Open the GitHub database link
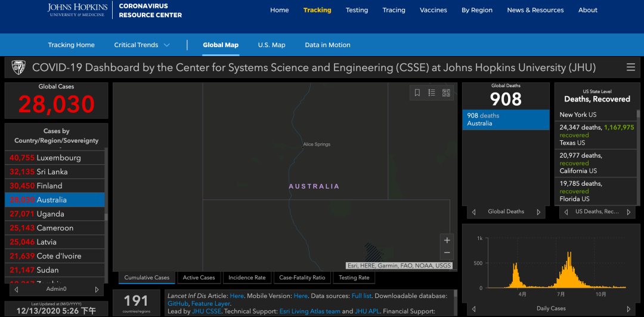The image size is (644, 317). pyautogui.click(x=178, y=303)
